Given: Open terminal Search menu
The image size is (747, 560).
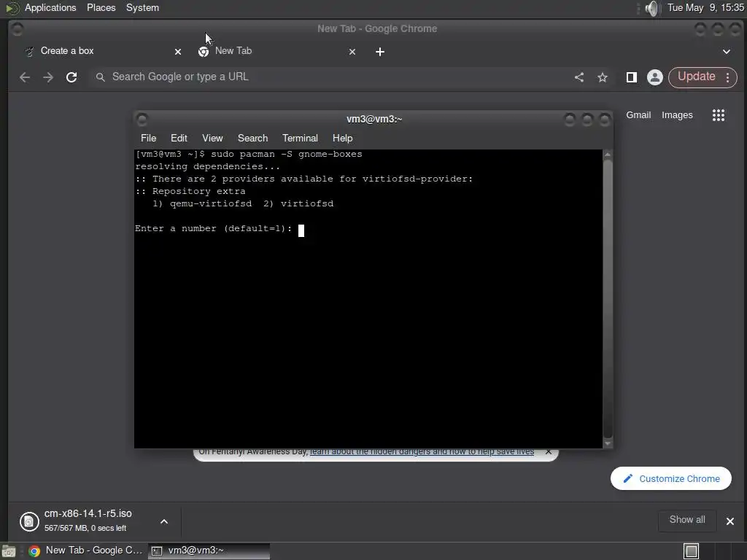Looking at the screenshot, I should coord(252,138).
